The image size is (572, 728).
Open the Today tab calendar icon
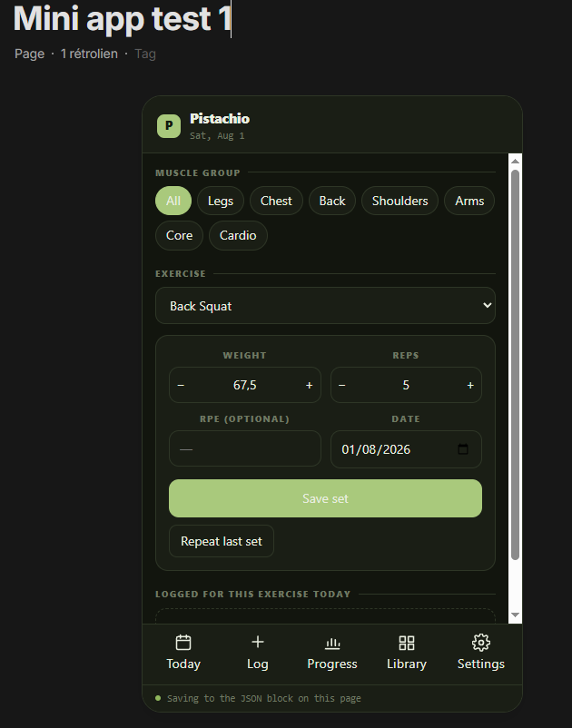tap(183, 643)
